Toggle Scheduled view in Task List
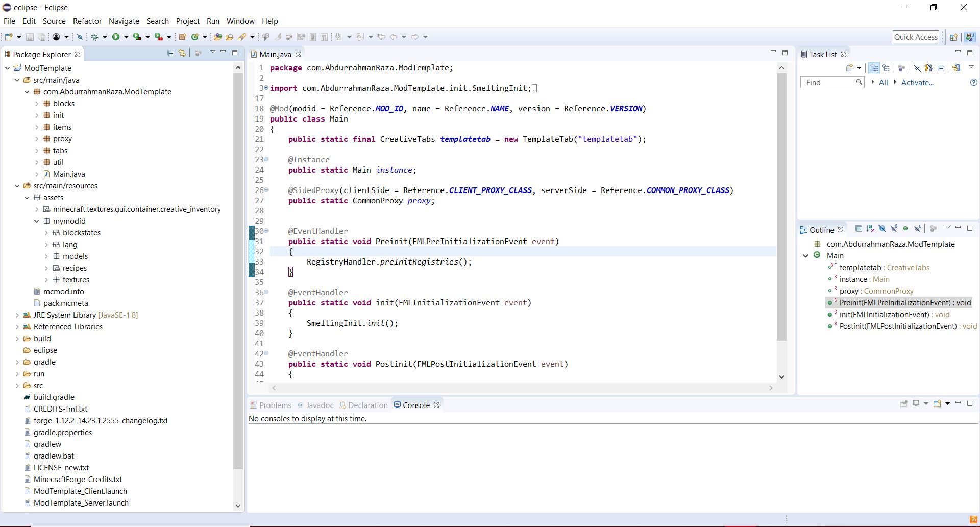The width and height of the screenshot is (980, 527). point(886,68)
